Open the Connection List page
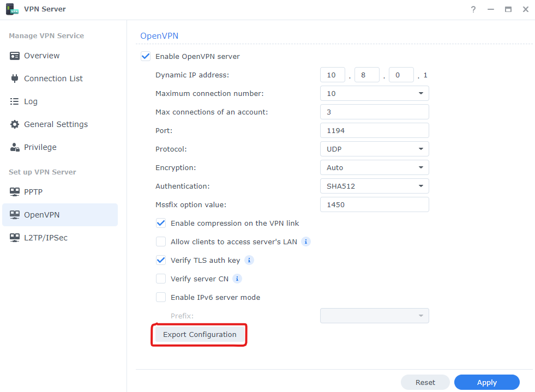This screenshot has height=392, width=535. click(60, 79)
